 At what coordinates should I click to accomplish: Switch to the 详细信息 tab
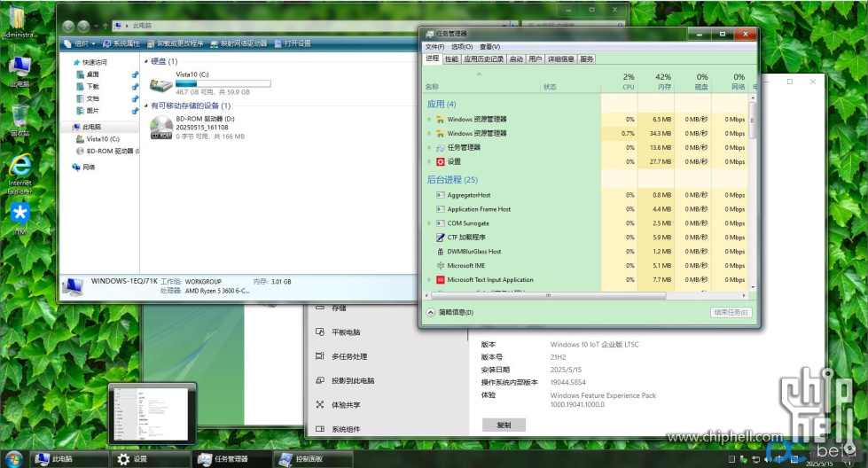pos(560,59)
